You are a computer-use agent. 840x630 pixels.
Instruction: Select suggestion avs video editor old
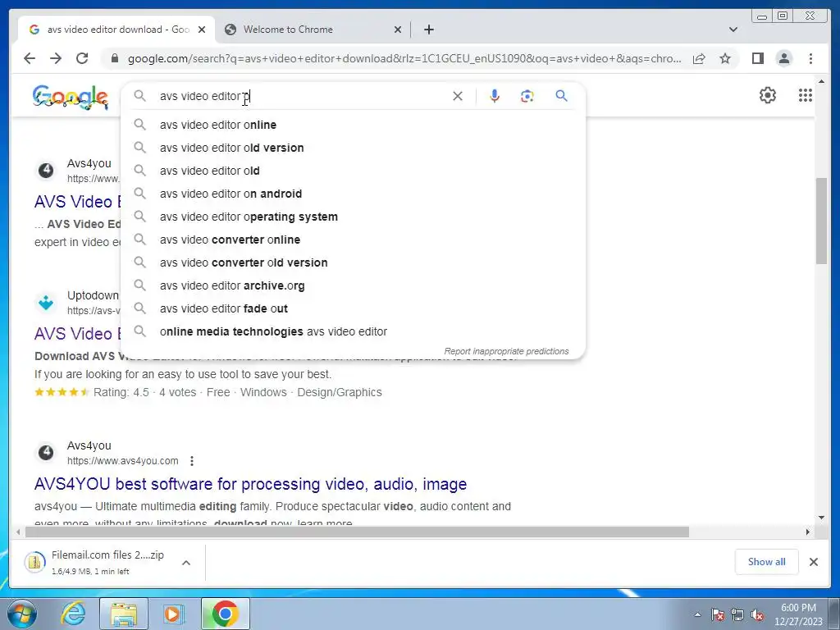[x=353, y=171]
